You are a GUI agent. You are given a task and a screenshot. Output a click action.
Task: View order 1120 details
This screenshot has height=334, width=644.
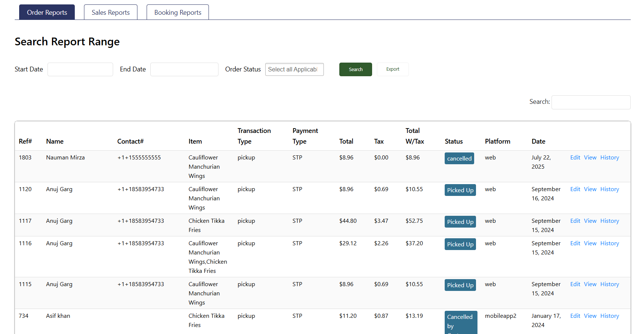point(590,189)
